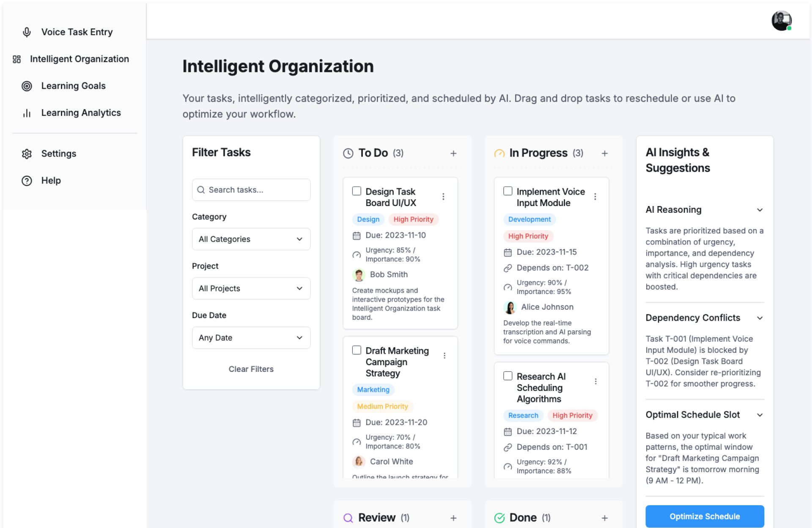Image resolution: width=812 pixels, height=528 pixels.
Task: Click the High Priority tag on Design task
Action: coord(413,219)
